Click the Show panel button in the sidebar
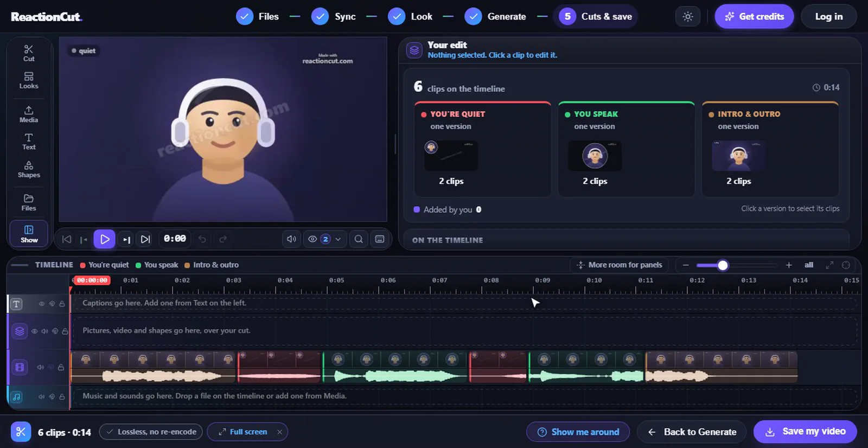Viewport: 868px width, 448px height. point(29,234)
